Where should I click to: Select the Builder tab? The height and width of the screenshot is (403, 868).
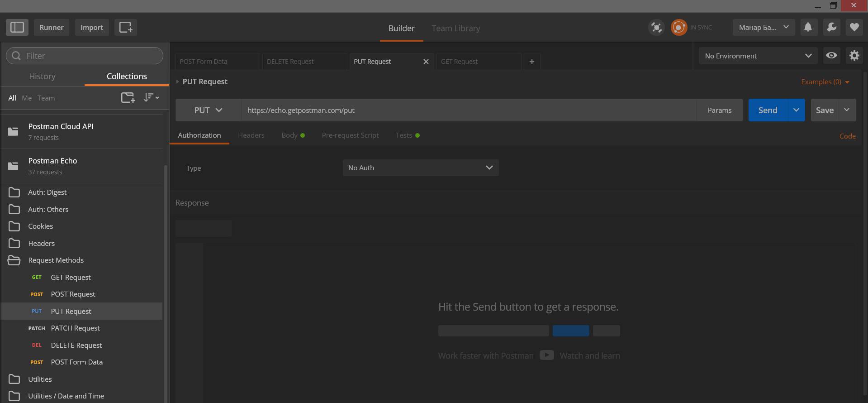point(401,28)
